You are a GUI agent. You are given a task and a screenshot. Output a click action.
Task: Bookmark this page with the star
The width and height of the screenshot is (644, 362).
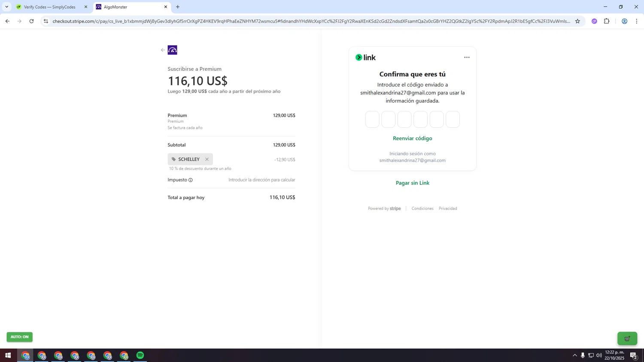pyautogui.click(x=577, y=21)
